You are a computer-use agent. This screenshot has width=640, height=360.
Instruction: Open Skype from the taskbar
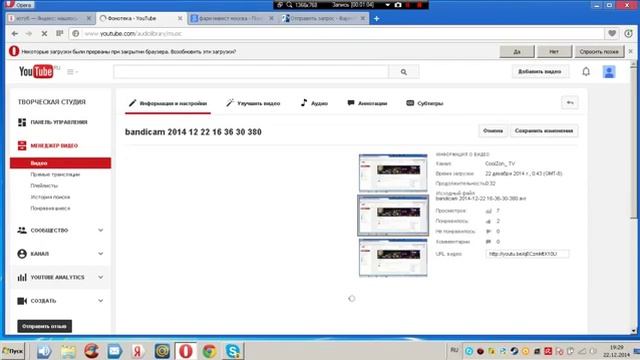pyautogui.click(x=233, y=351)
